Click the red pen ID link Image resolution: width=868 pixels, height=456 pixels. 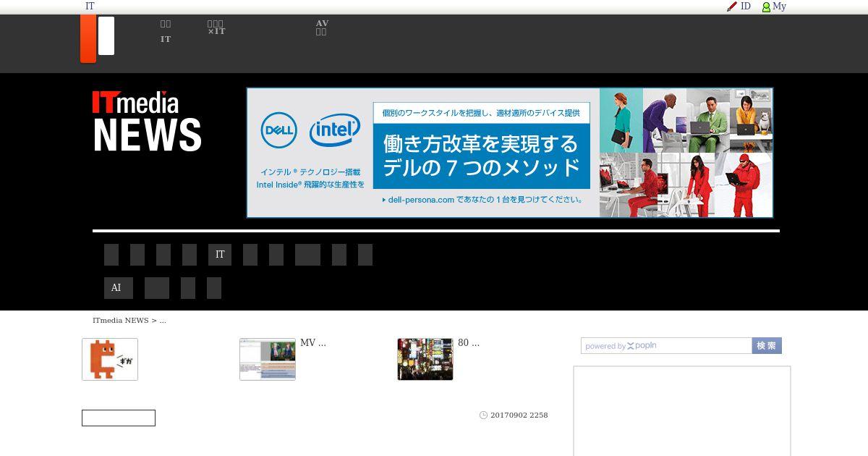739,7
